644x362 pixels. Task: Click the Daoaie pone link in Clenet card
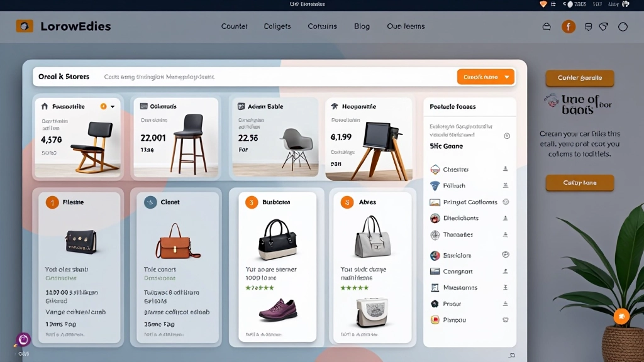160,278
